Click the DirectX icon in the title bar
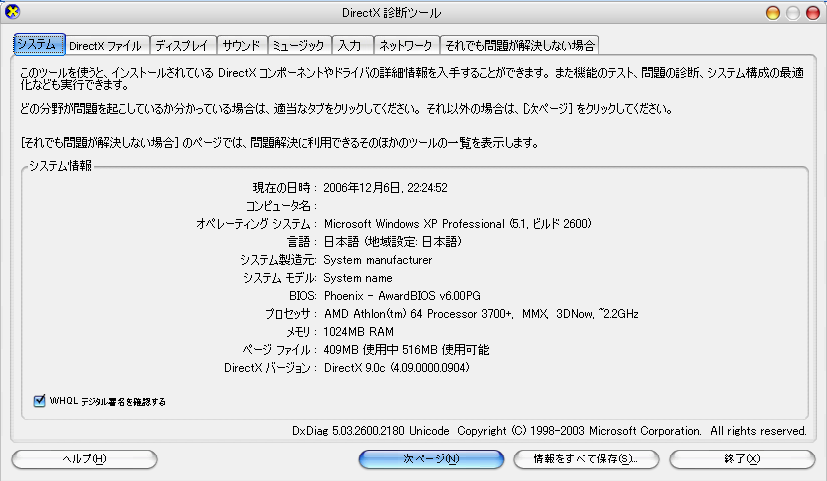827x481 pixels. point(12,12)
